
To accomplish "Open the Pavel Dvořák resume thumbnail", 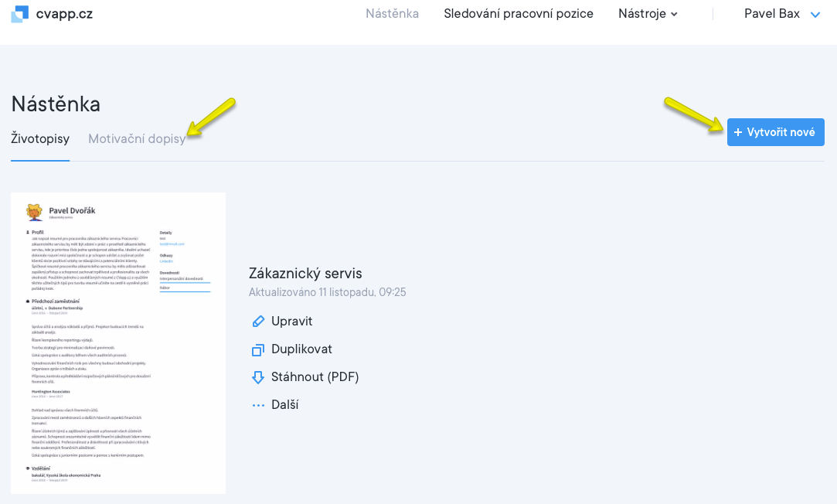I will (118, 342).
